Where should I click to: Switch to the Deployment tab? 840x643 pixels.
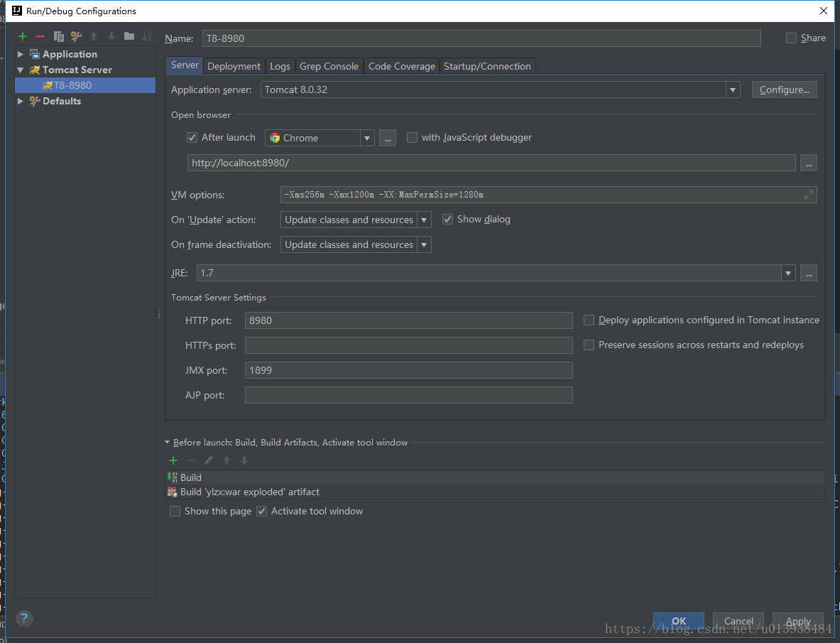point(234,66)
